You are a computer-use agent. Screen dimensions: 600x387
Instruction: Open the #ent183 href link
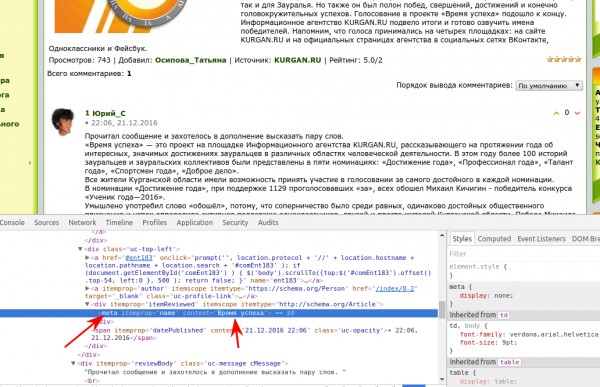click(x=139, y=258)
